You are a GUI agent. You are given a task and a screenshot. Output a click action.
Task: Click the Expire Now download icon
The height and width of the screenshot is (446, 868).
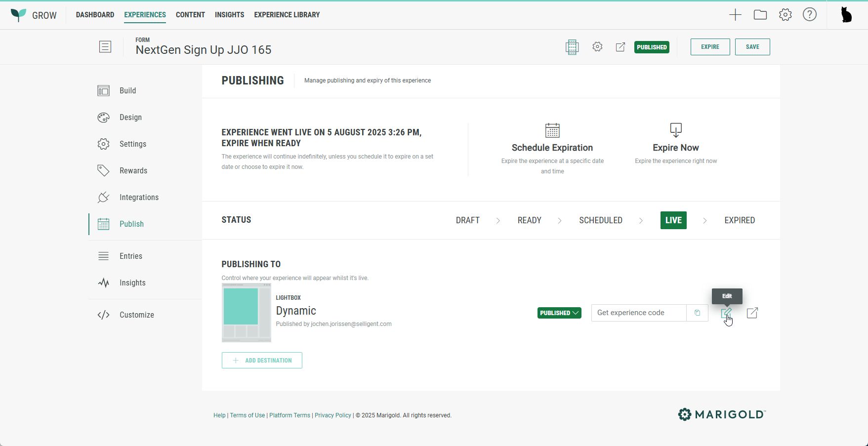click(x=675, y=130)
